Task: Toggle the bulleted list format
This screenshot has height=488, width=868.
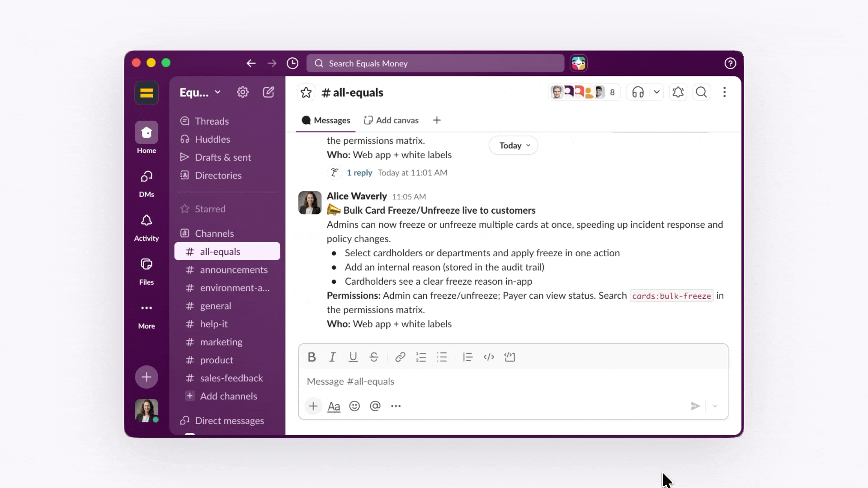Action: (x=442, y=357)
